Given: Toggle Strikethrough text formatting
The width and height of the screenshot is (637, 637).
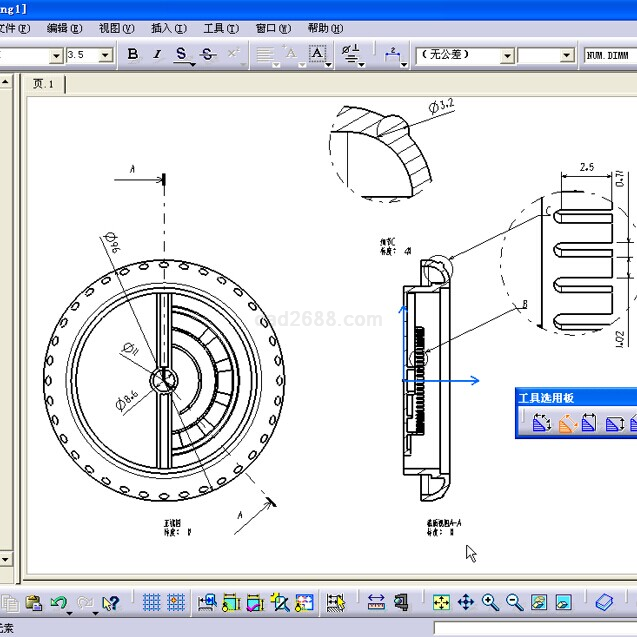Looking at the screenshot, I should (x=207, y=55).
